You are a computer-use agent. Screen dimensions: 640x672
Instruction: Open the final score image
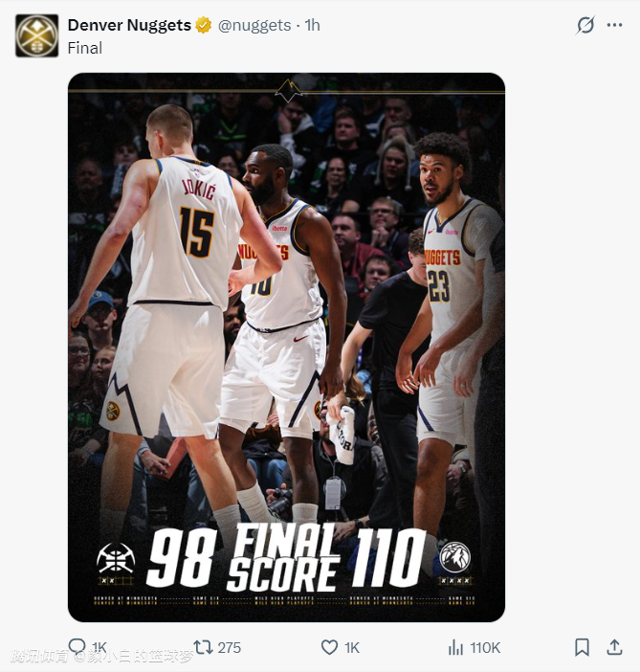point(286,347)
